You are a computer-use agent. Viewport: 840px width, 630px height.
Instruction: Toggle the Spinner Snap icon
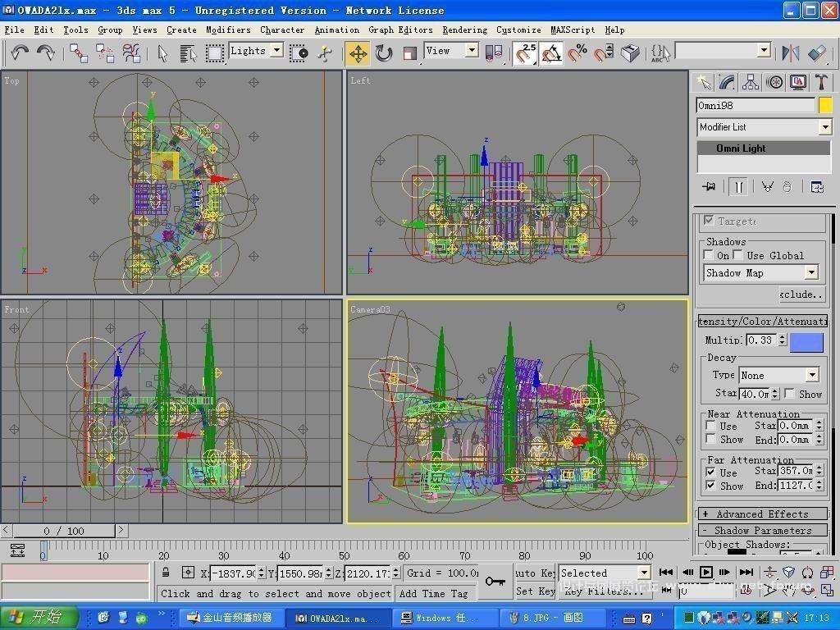point(604,53)
